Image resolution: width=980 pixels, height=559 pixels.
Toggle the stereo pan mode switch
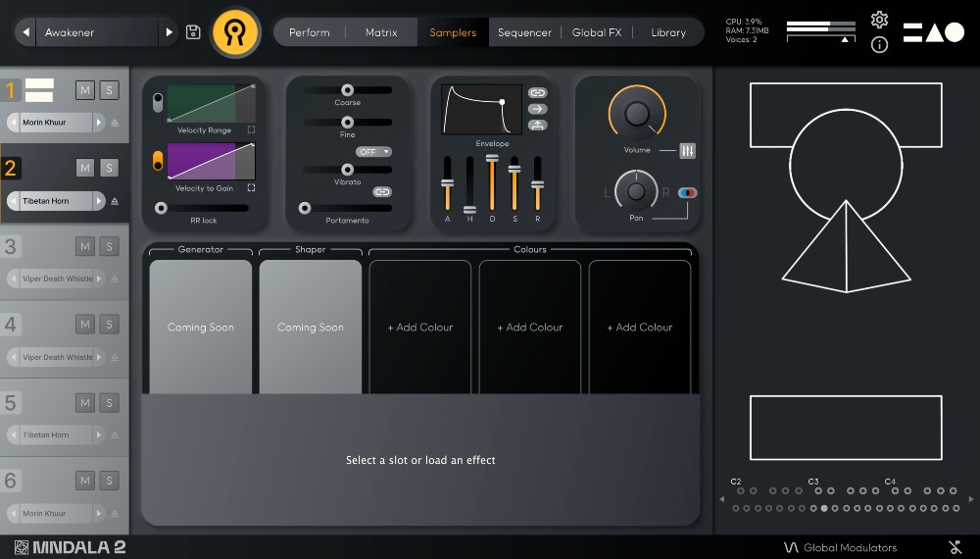click(x=687, y=193)
